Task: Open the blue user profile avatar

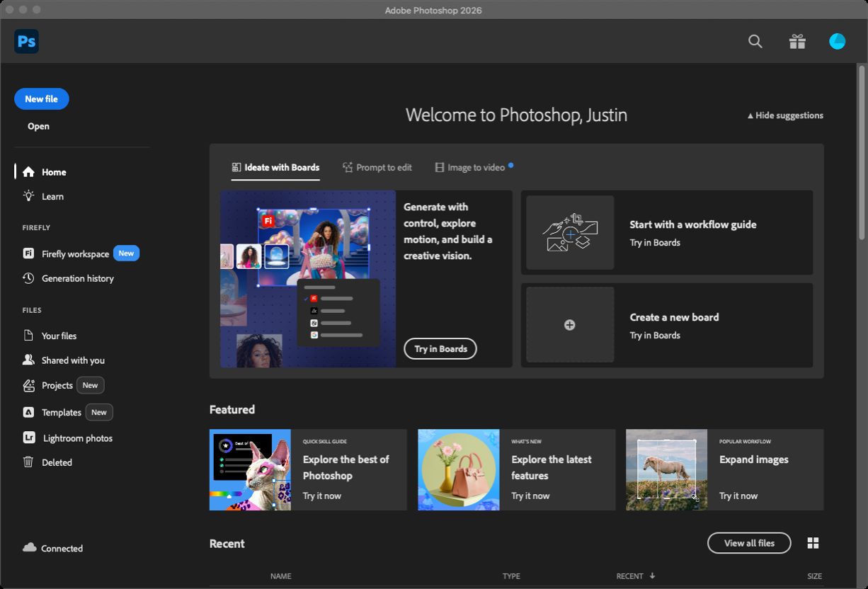Action: tap(838, 41)
